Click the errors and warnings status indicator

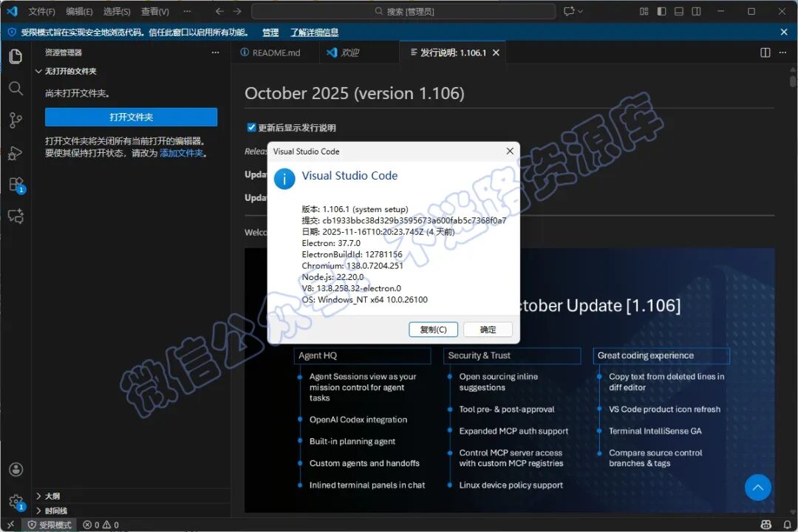[100, 525]
